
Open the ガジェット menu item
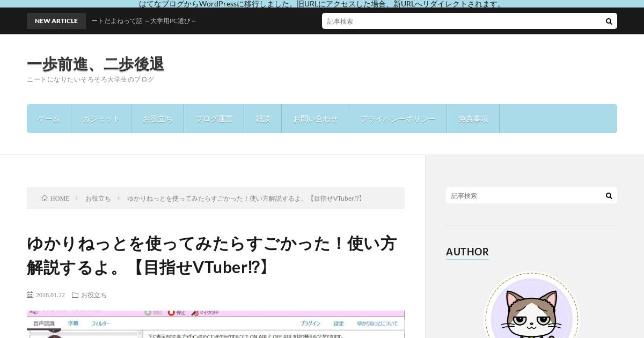(101, 119)
